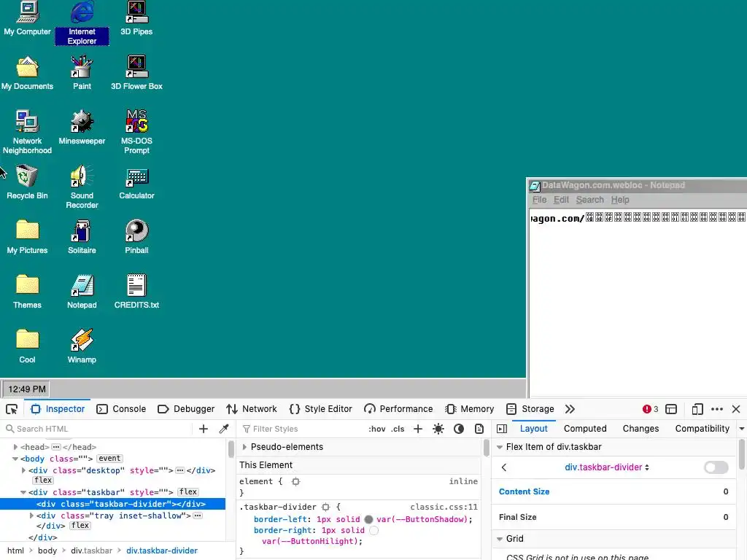This screenshot has height=560, width=747.
Task: Open the Sound Recorder shortcut
Action: [82, 187]
